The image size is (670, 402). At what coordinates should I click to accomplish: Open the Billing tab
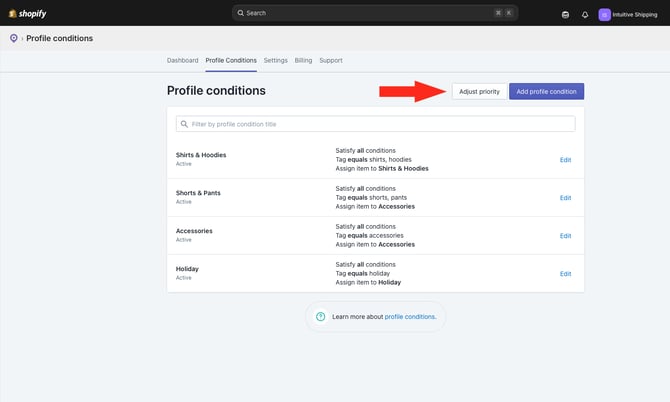[303, 60]
